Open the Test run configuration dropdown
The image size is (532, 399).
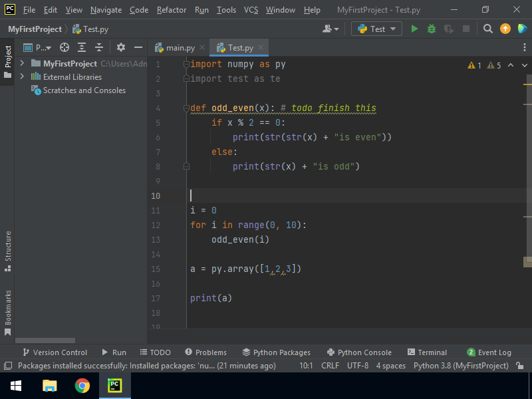coord(376,29)
